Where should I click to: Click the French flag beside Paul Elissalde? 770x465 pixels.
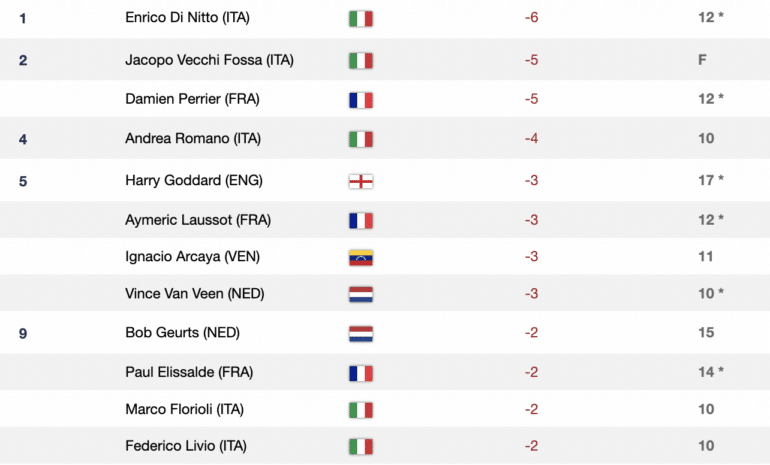click(360, 373)
